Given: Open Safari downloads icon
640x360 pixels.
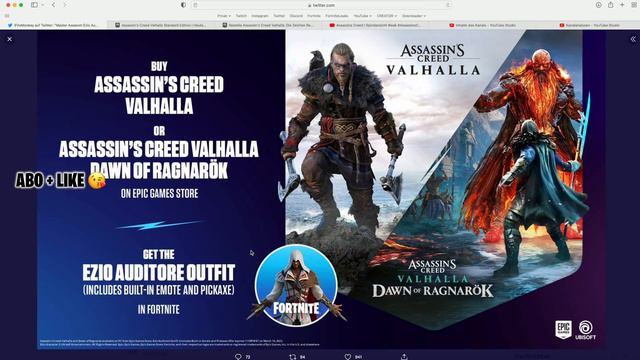Looking at the screenshot, I should pyautogui.click(x=598, y=5).
